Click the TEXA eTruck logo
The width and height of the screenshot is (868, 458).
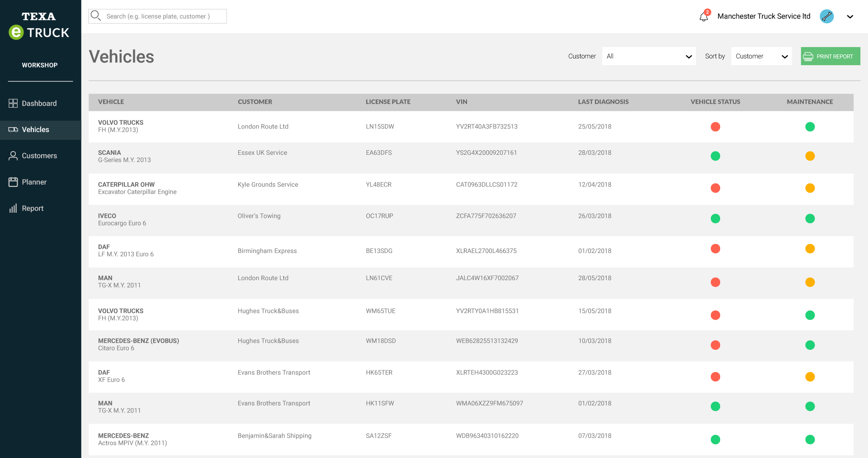(x=39, y=26)
